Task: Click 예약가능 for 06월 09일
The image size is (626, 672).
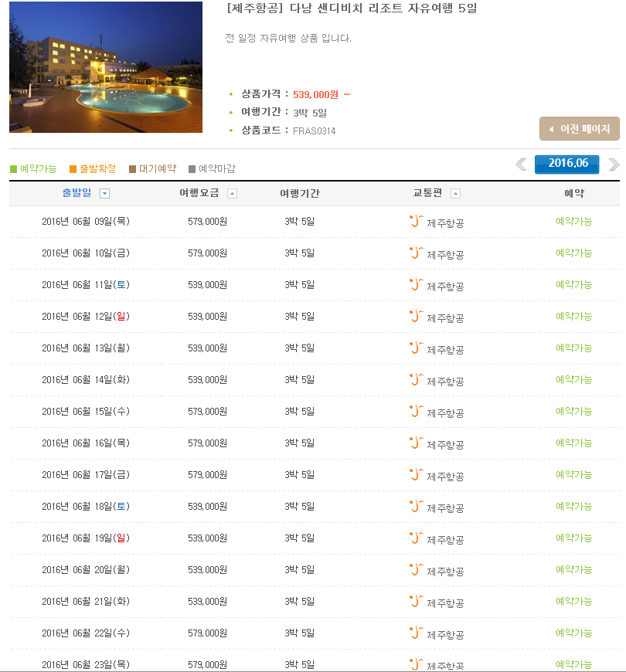Action: click(573, 221)
